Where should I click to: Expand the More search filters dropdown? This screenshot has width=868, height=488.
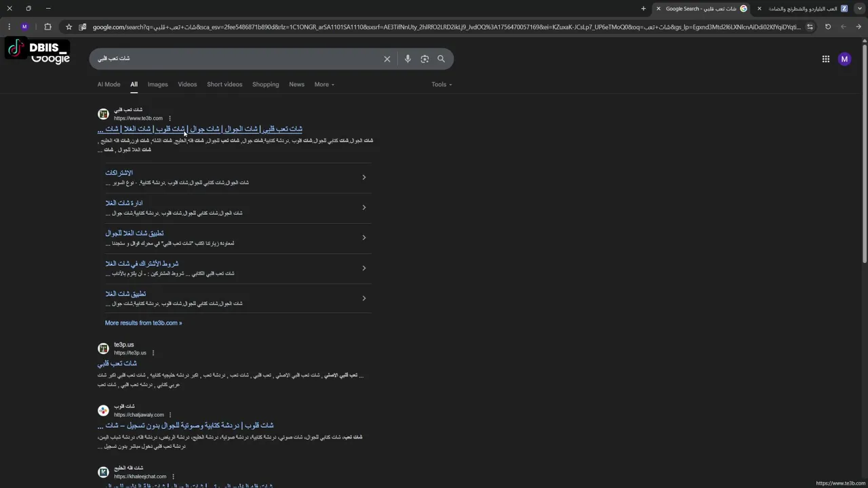point(324,85)
